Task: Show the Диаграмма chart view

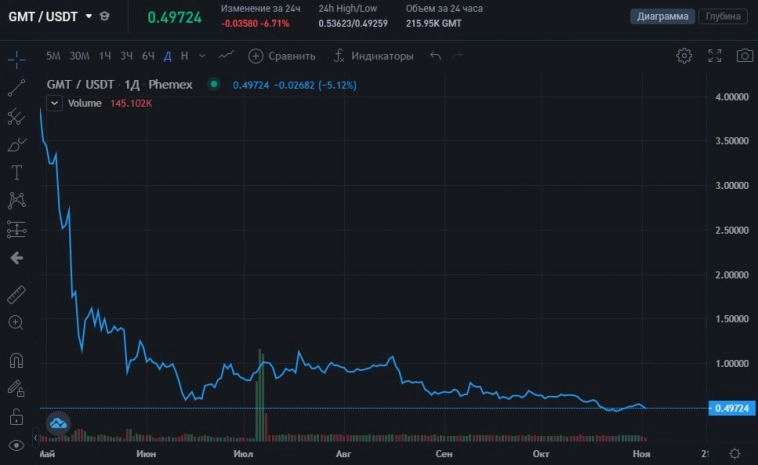Action: (662, 16)
